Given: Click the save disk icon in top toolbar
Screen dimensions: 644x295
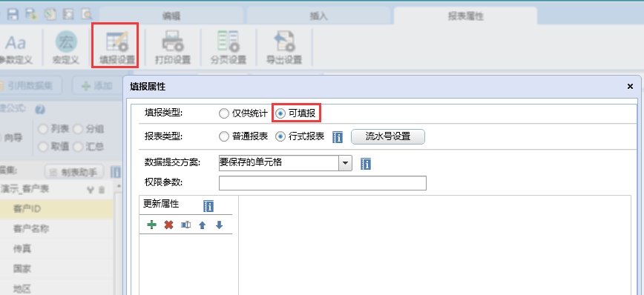Looking at the screenshot, I should coord(13,14).
